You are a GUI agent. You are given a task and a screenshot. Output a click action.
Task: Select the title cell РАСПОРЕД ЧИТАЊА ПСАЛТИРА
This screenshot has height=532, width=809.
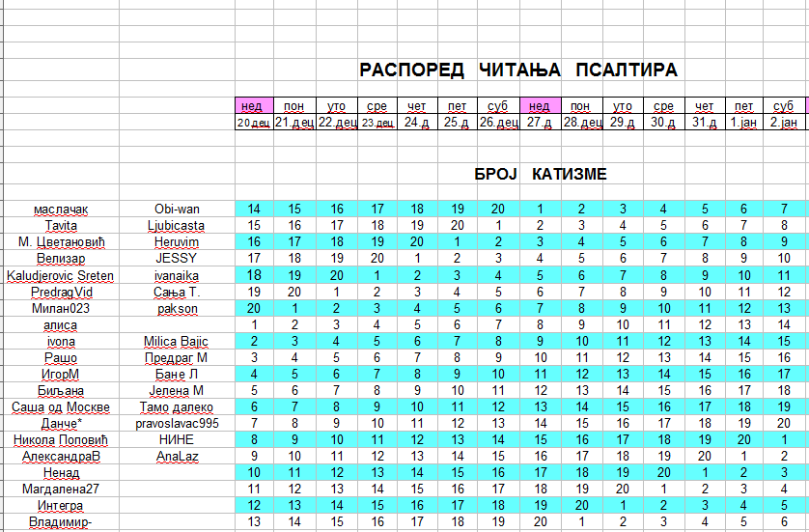[518, 70]
